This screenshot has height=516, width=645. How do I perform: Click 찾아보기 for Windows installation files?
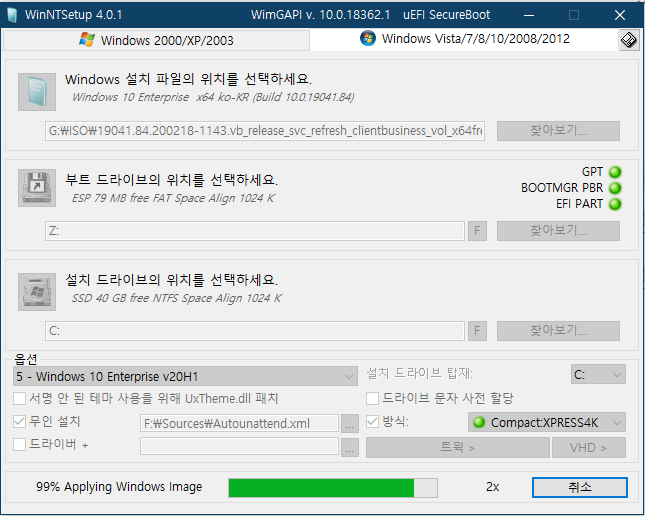(x=558, y=131)
